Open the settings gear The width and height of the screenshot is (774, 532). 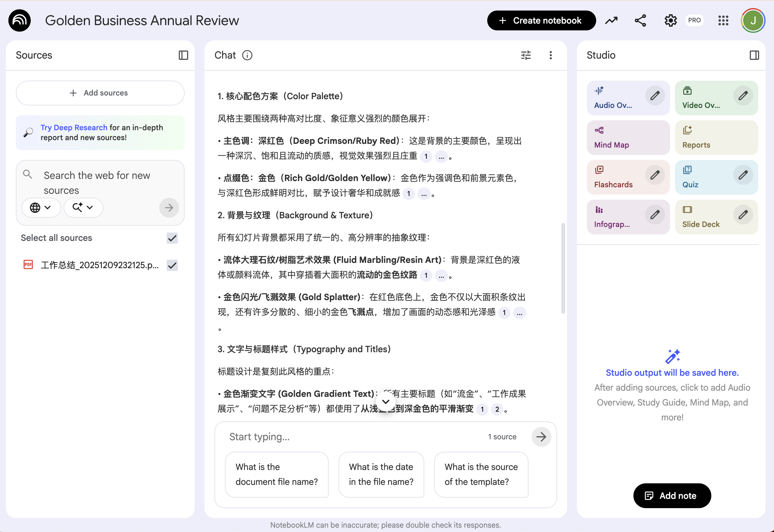[670, 21]
